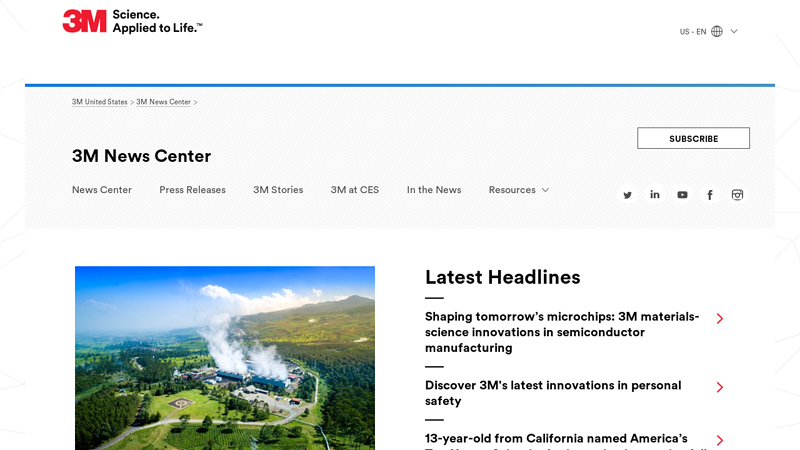The width and height of the screenshot is (800, 450).
Task: Click the Latest Headlines heading
Action: [x=503, y=277]
